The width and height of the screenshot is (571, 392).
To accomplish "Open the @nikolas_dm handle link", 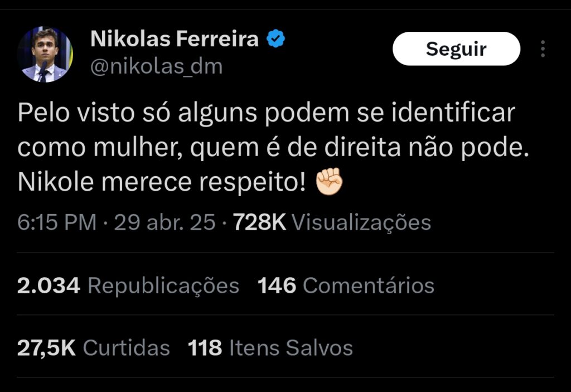I will click(156, 66).
